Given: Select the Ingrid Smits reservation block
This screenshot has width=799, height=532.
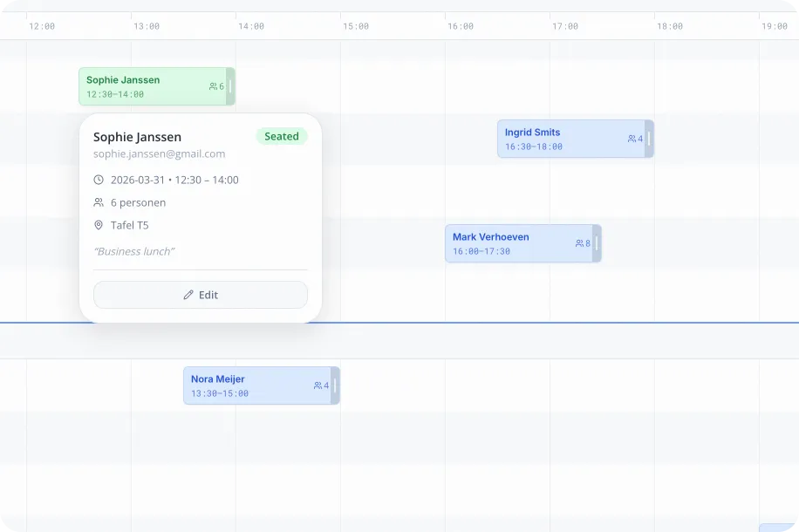Looking at the screenshot, I should pyautogui.click(x=558, y=139).
